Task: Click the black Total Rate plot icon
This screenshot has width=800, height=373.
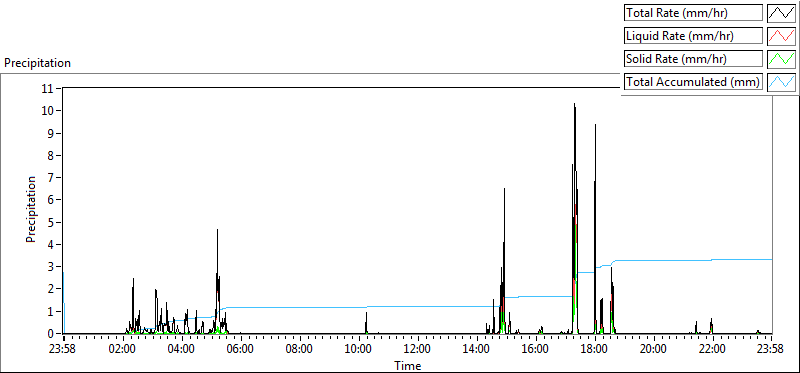Action: (x=781, y=13)
